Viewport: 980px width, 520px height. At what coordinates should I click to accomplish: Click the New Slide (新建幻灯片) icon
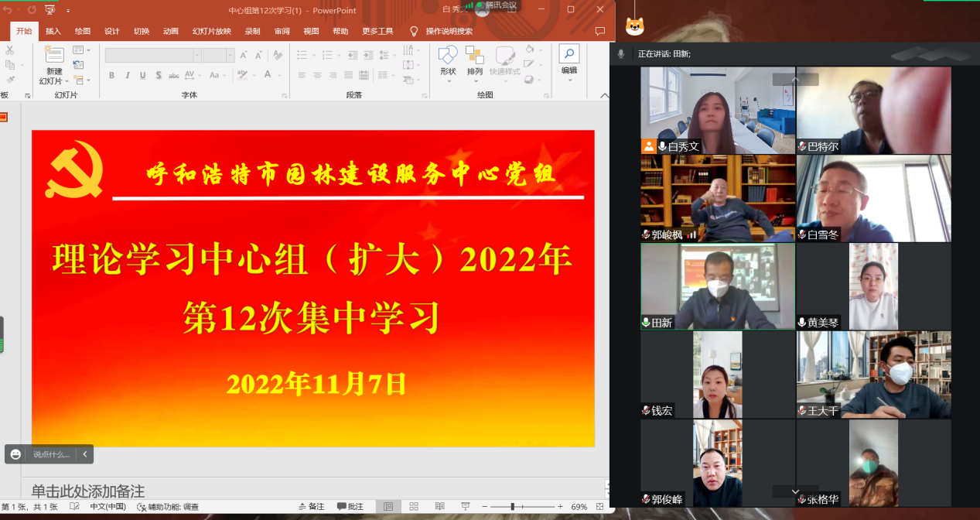click(x=53, y=56)
